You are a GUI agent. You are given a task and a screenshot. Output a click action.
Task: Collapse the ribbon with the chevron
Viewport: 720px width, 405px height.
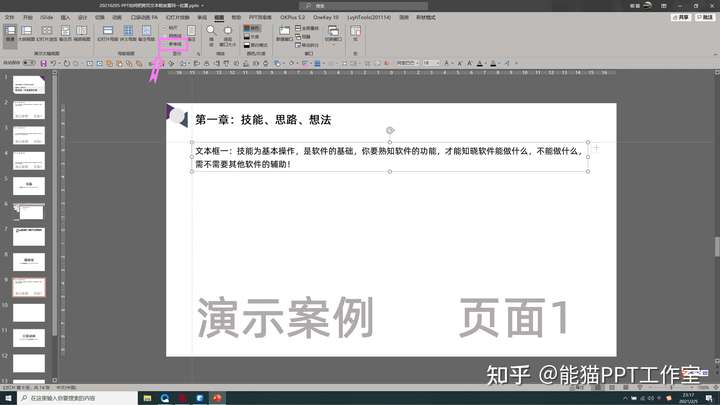point(715,54)
